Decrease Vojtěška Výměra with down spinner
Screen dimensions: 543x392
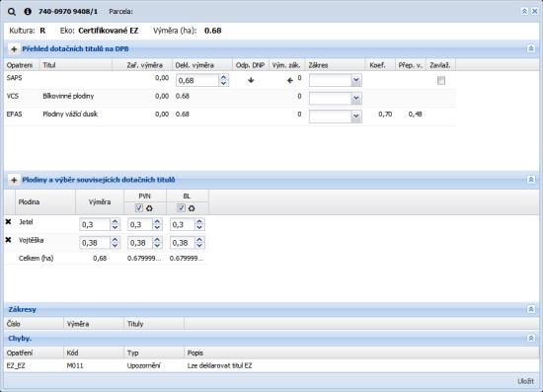[115, 246]
